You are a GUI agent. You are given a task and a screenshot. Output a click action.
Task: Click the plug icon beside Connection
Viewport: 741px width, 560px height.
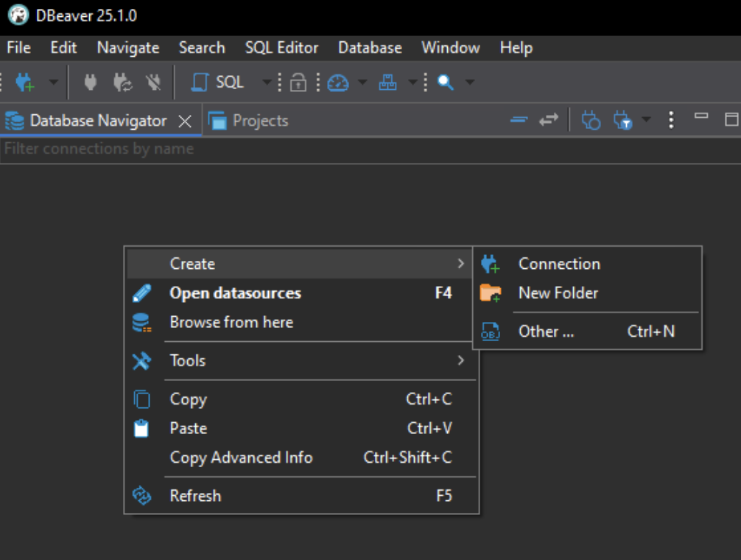pyautogui.click(x=490, y=264)
